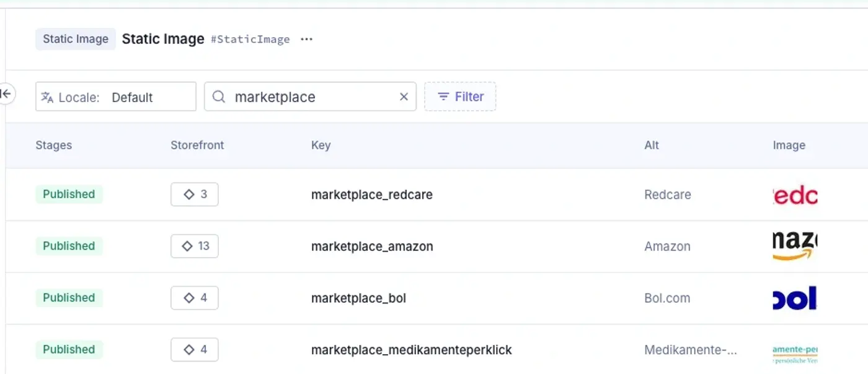This screenshot has width=868, height=374.
Task: Click the Locale translation icon
Action: [47, 97]
